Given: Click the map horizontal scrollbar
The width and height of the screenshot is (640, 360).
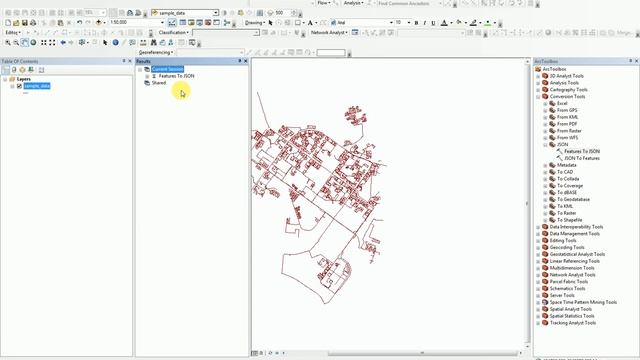Looking at the screenshot, I should [x=422, y=353].
